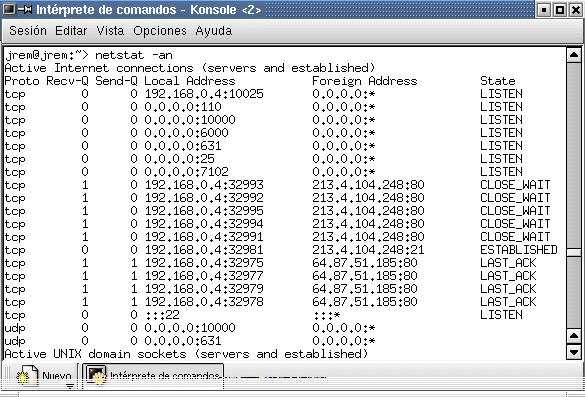The width and height of the screenshot is (585, 397).
Task: Click the Nuevo session button label
Action: [x=57, y=376]
